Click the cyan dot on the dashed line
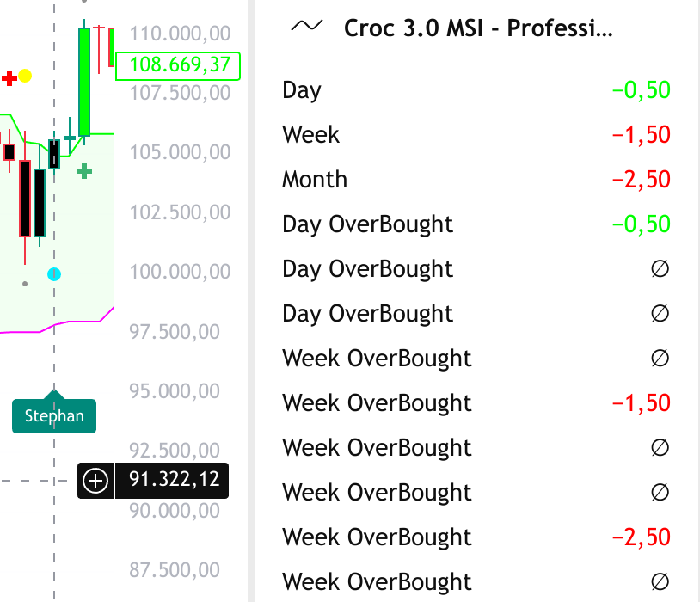Screen dimensions: 700x602 point(54,274)
